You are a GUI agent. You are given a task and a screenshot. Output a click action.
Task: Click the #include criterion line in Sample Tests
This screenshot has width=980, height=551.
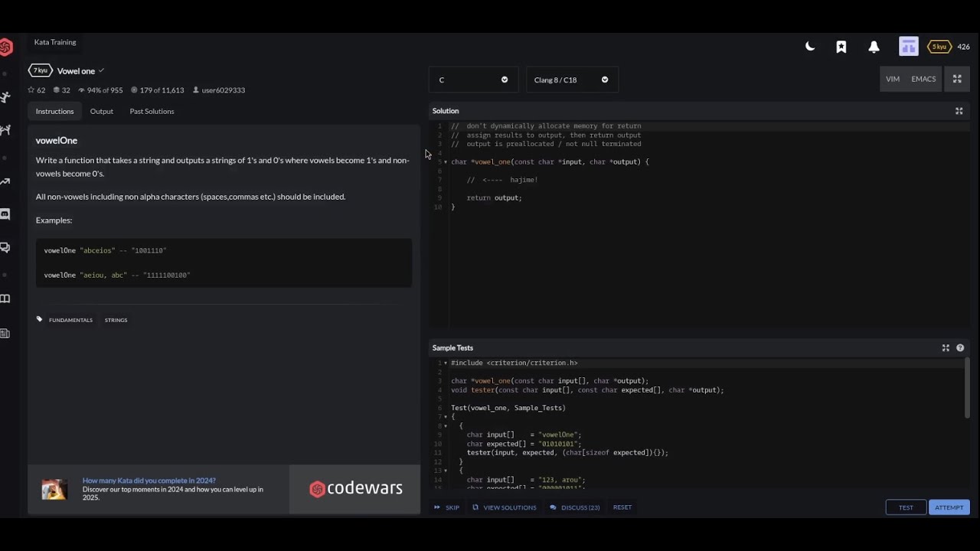click(x=514, y=363)
